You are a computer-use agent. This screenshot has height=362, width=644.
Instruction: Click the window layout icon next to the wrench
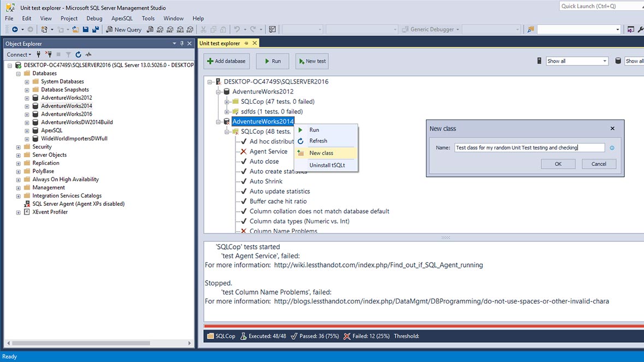coord(631,29)
